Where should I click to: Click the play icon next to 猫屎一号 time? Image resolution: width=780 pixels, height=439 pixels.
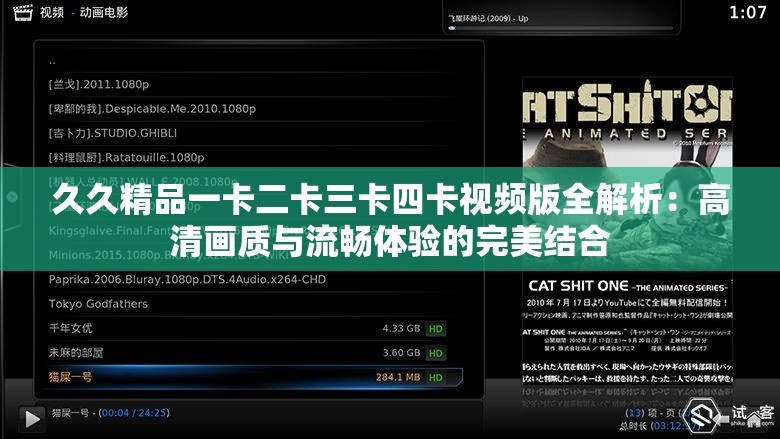coord(31,419)
